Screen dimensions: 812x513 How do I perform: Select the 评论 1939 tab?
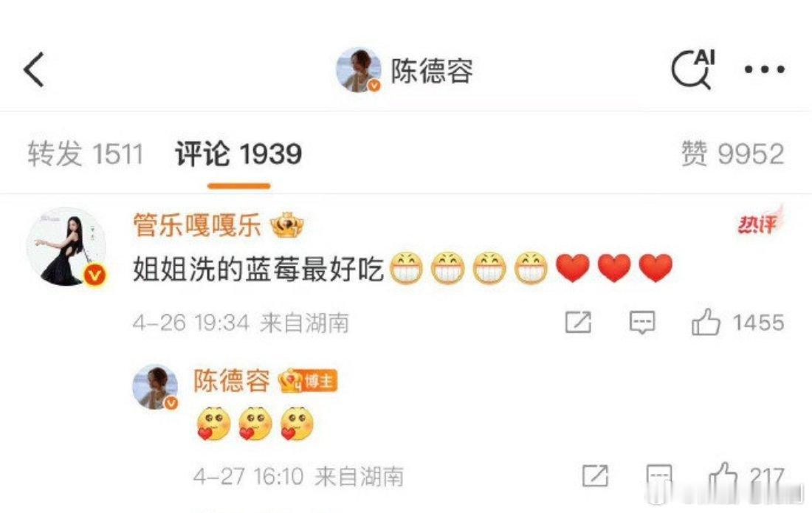(x=238, y=154)
